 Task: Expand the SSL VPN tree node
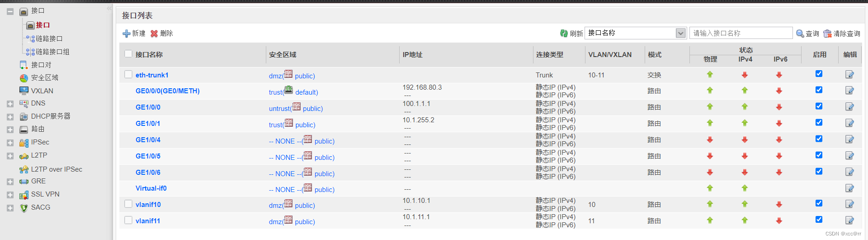click(x=10, y=195)
